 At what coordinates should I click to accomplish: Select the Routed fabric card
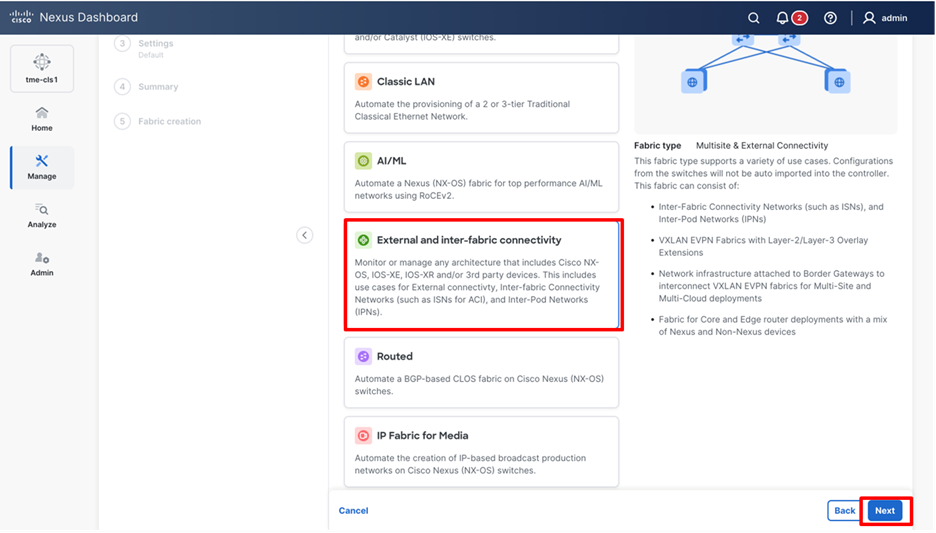click(x=481, y=373)
